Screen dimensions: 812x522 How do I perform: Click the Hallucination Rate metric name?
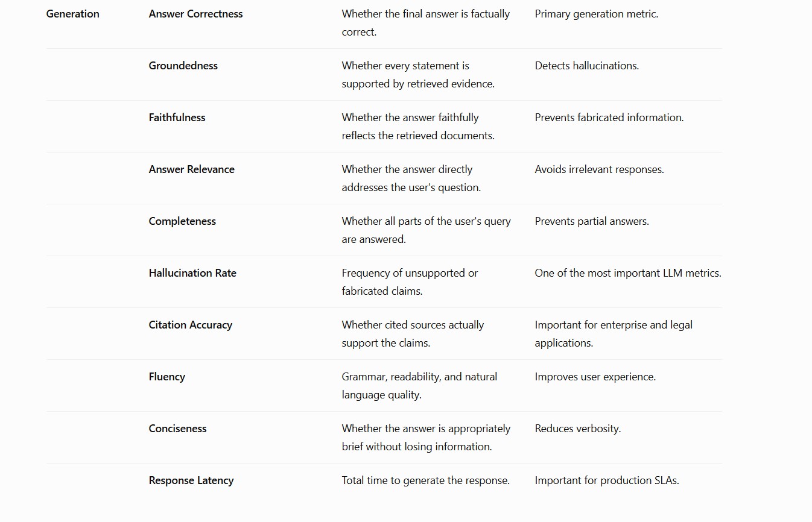click(192, 273)
